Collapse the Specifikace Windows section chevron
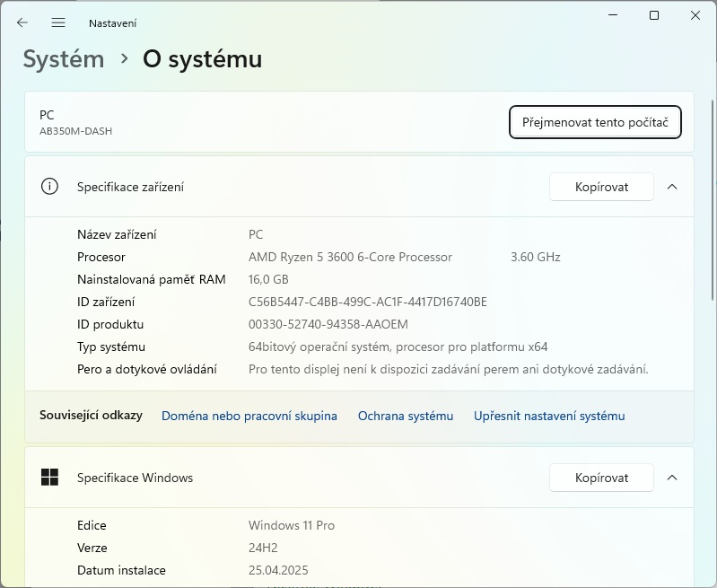The height and width of the screenshot is (588, 717). tap(672, 478)
